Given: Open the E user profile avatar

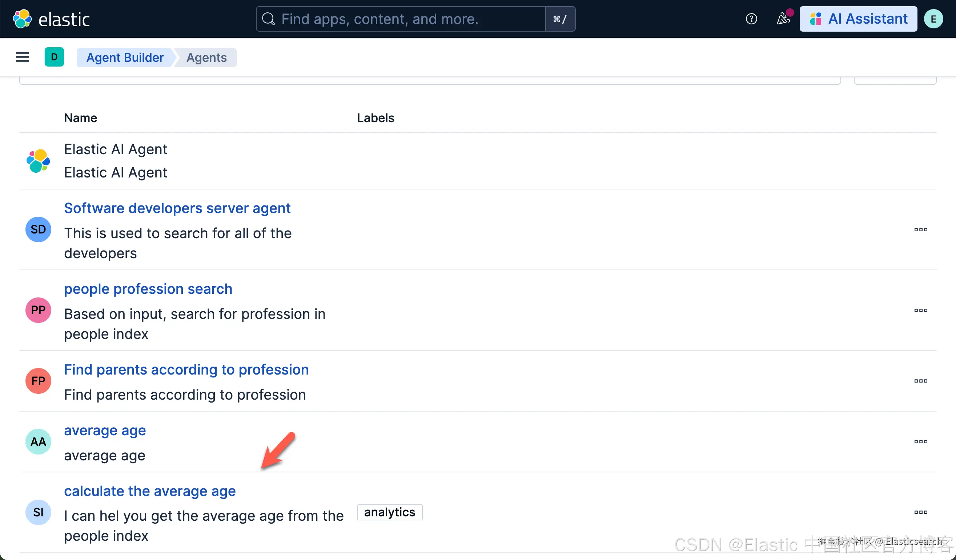Looking at the screenshot, I should click(x=933, y=19).
